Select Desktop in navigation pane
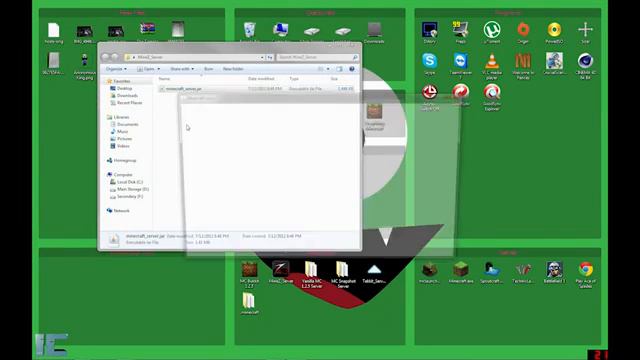The image size is (640, 360). tap(124, 89)
